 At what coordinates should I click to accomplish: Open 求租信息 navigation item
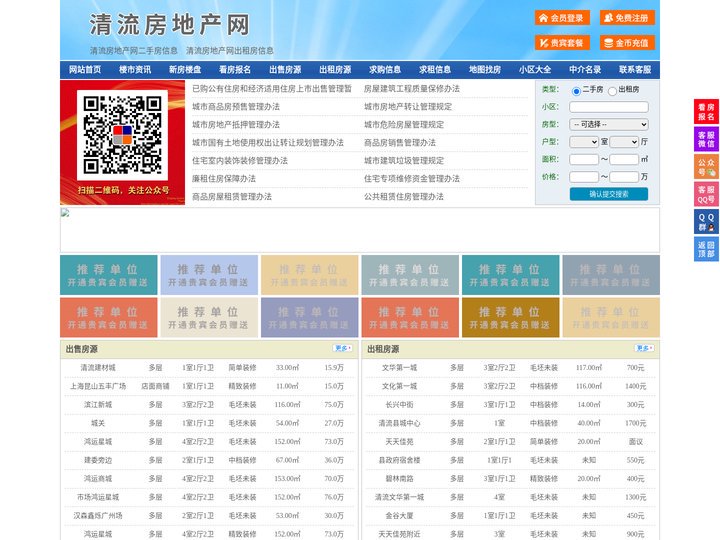435,70
